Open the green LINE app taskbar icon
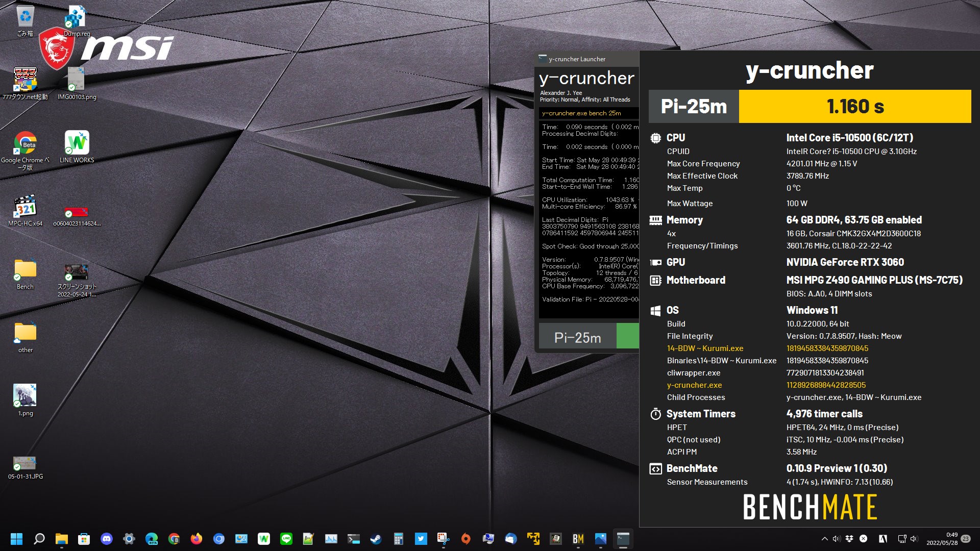Viewport: 980px width, 551px height. [286, 539]
